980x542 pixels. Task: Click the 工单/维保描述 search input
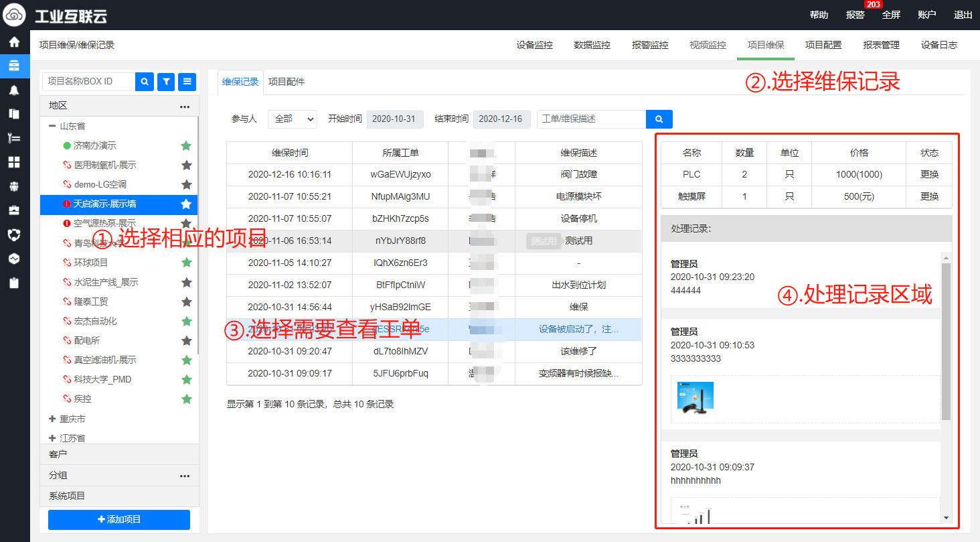click(592, 119)
